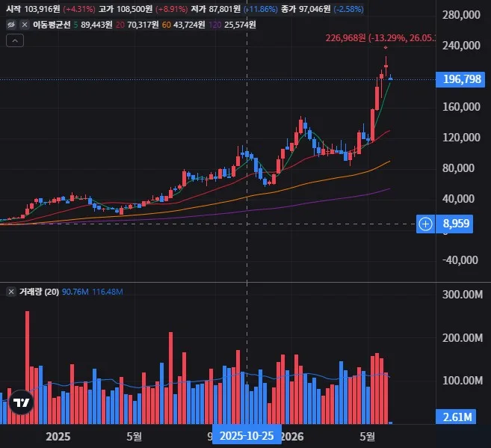Click the 226,968원 high price marker
The image size is (491, 448).
(x=380, y=38)
